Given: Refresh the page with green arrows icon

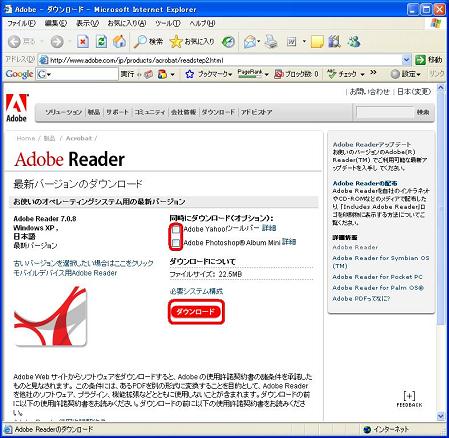Looking at the screenshot, I should [x=101, y=42].
